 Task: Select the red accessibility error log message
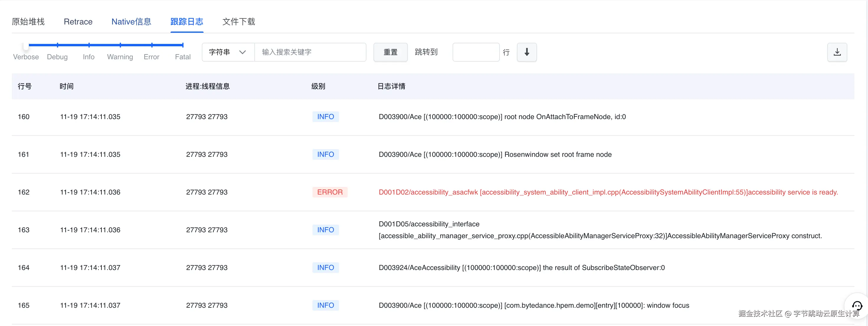tap(608, 192)
